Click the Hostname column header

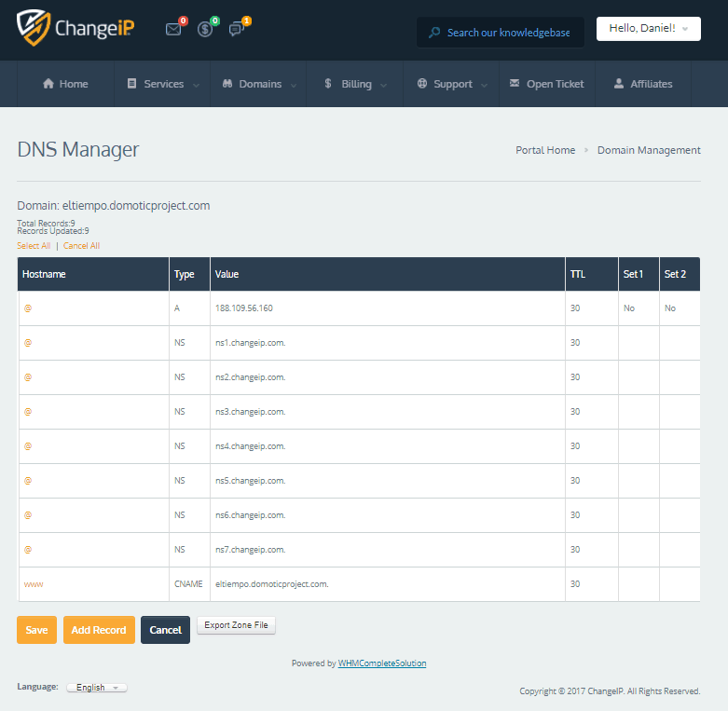point(93,274)
